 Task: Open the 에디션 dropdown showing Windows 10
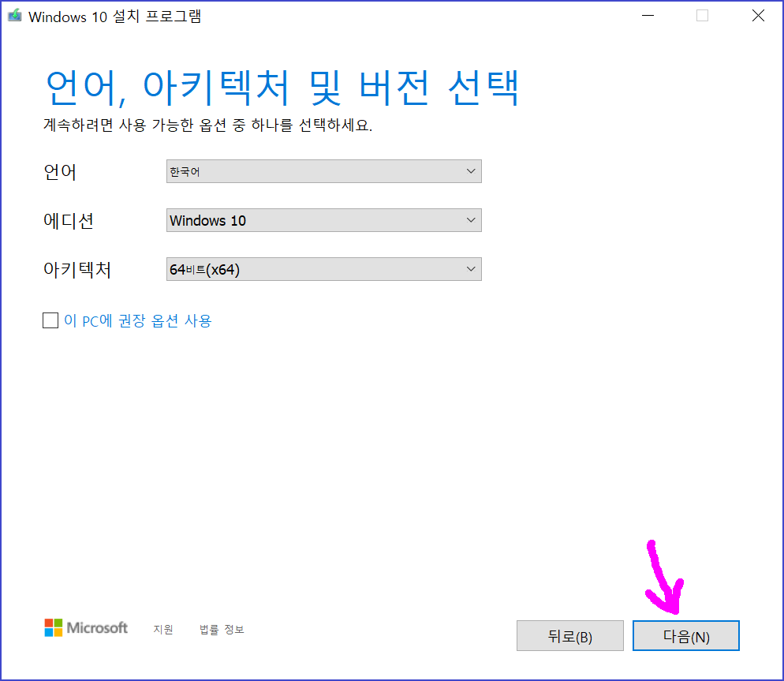point(323,220)
